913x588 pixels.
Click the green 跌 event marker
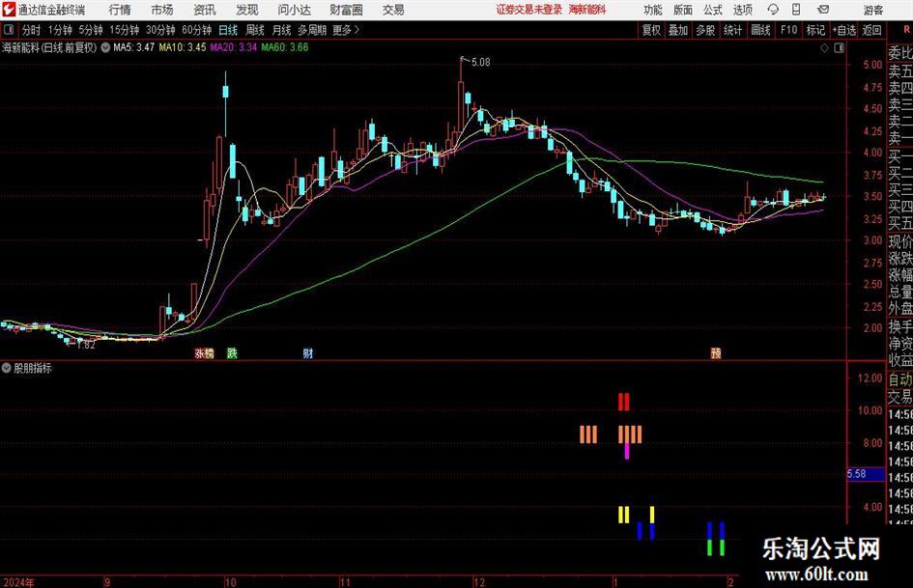click(x=232, y=352)
